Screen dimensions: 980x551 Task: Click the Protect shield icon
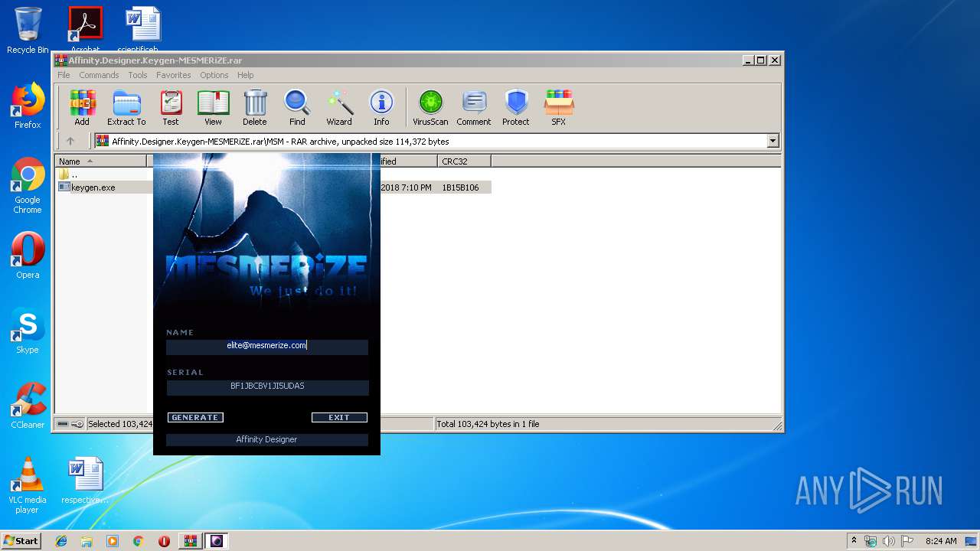516,108
